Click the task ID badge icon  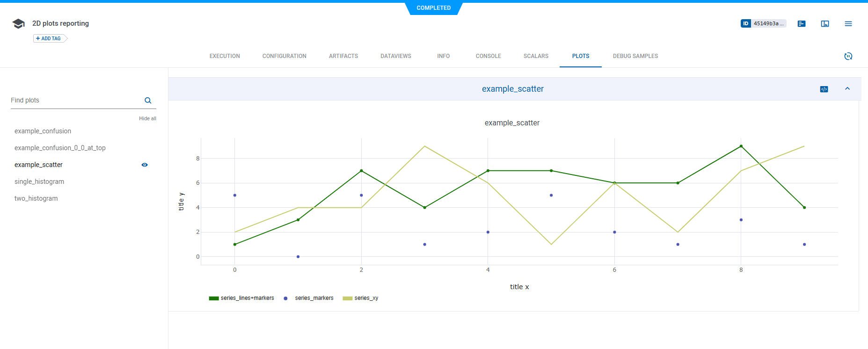pos(746,23)
